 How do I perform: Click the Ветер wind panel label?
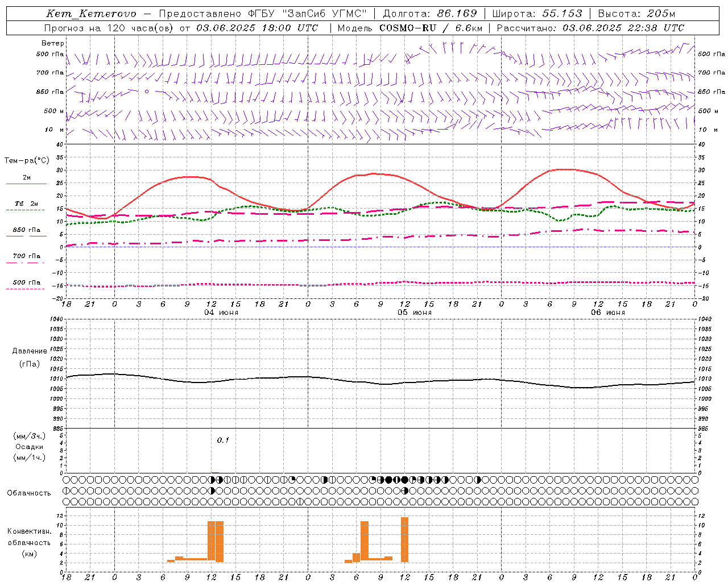pyautogui.click(x=53, y=43)
